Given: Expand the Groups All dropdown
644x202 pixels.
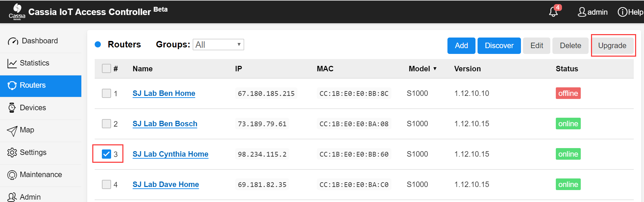Looking at the screenshot, I should tap(218, 45).
